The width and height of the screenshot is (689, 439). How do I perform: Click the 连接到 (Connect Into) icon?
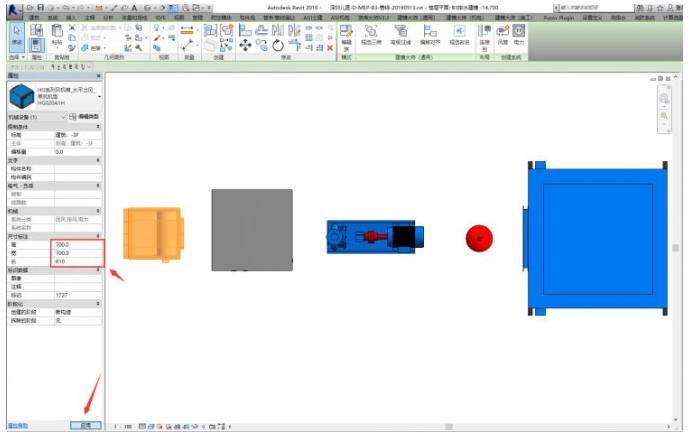[x=484, y=36]
